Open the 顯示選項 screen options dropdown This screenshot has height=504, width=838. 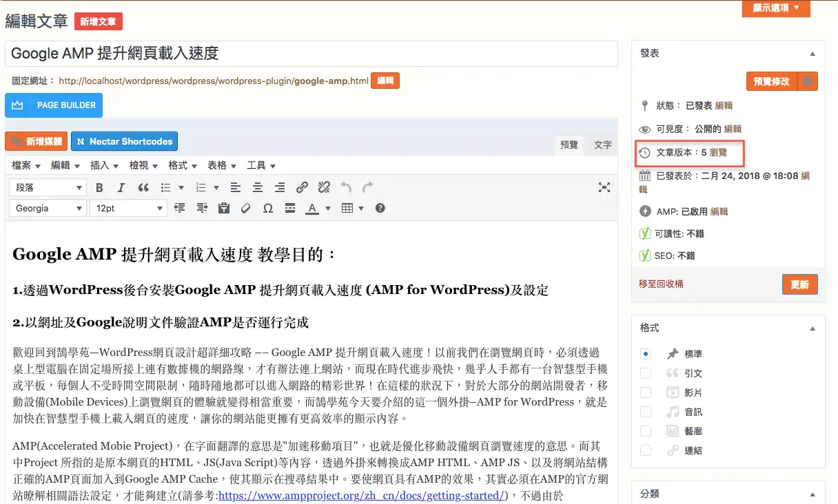[x=776, y=8]
